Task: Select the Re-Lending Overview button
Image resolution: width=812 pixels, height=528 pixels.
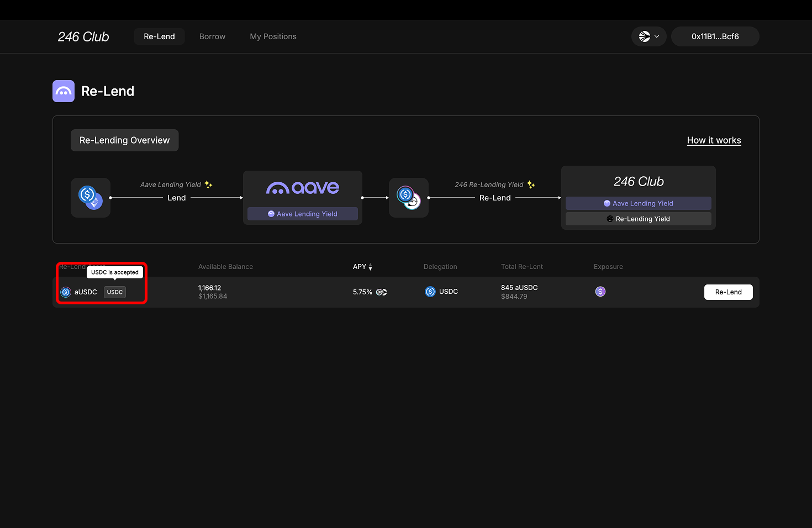Action: (x=124, y=140)
